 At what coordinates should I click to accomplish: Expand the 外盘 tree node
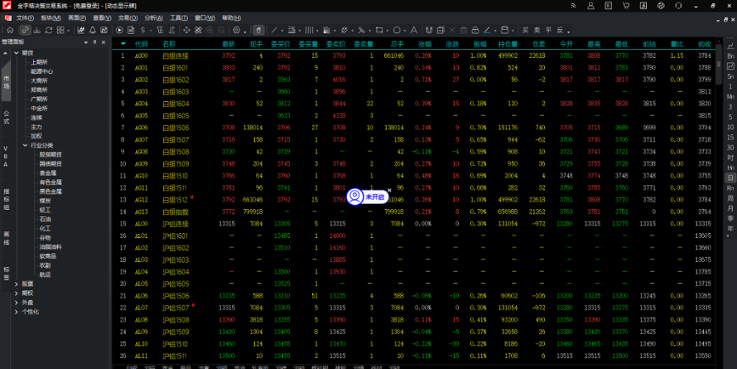coord(16,302)
